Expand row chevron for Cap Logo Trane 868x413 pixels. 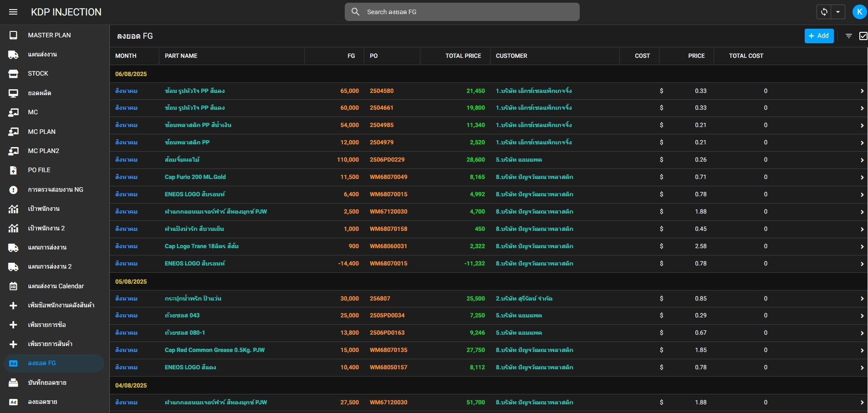click(862, 247)
